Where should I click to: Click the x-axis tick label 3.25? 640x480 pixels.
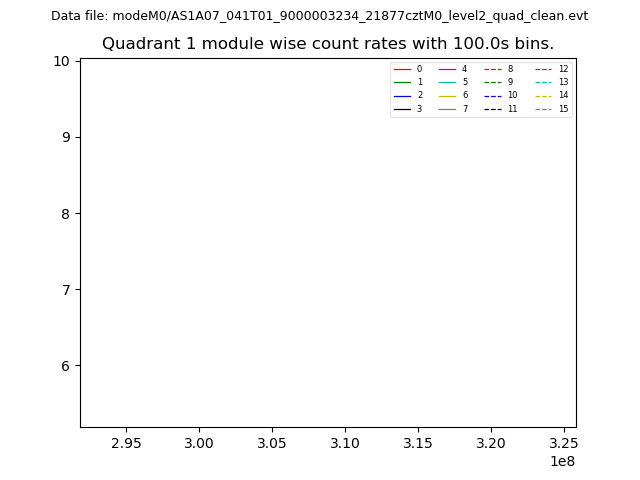tap(563, 442)
